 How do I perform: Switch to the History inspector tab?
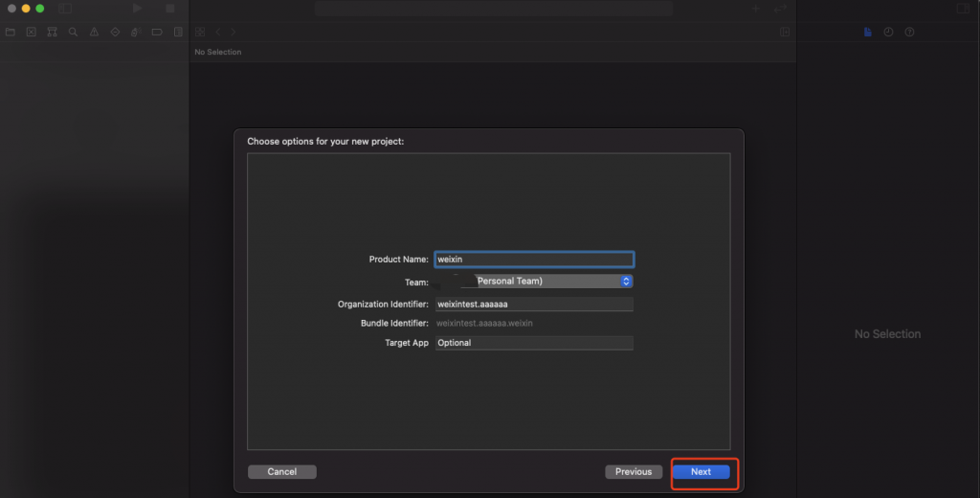point(888,32)
